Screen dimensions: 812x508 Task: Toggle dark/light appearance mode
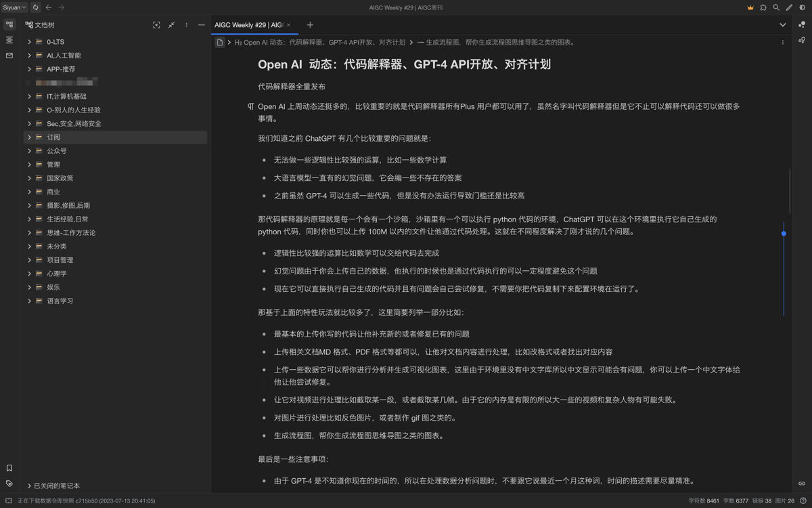pyautogui.click(x=803, y=7)
